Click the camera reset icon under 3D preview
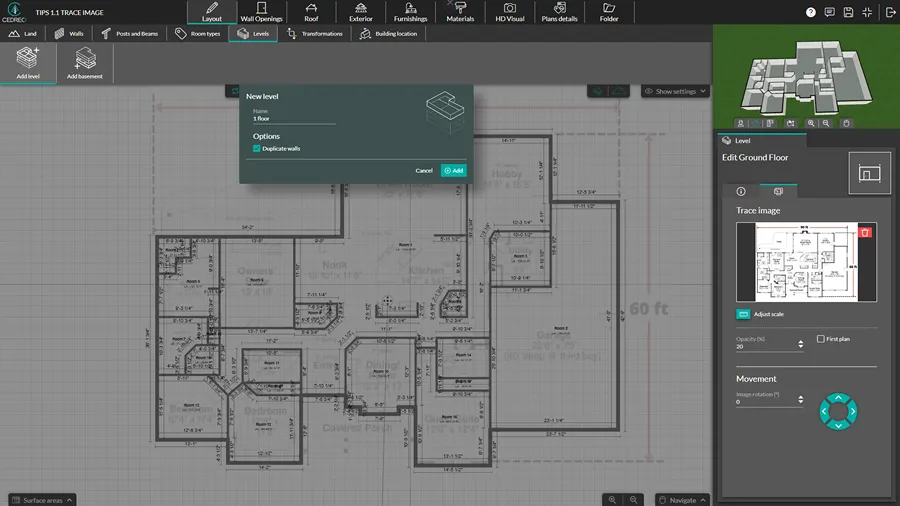 click(790, 123)
